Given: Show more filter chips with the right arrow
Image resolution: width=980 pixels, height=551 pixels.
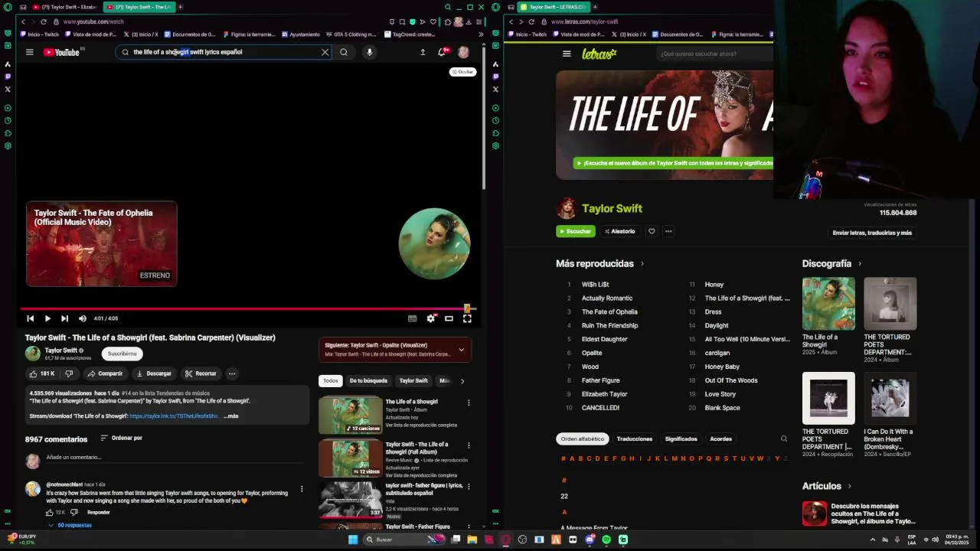Looking at the screenshot, I should [x=462, y=380].
